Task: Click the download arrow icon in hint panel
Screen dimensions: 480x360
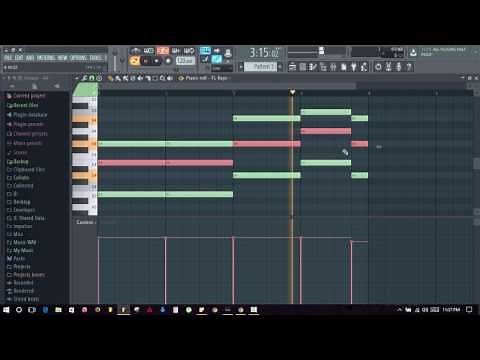Action: point(413,52)
